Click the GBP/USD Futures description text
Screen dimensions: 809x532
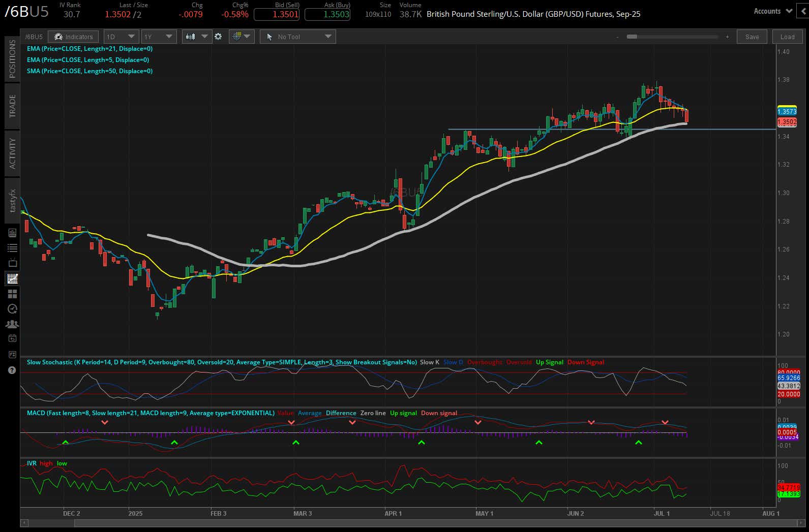(x=533, y=14)
